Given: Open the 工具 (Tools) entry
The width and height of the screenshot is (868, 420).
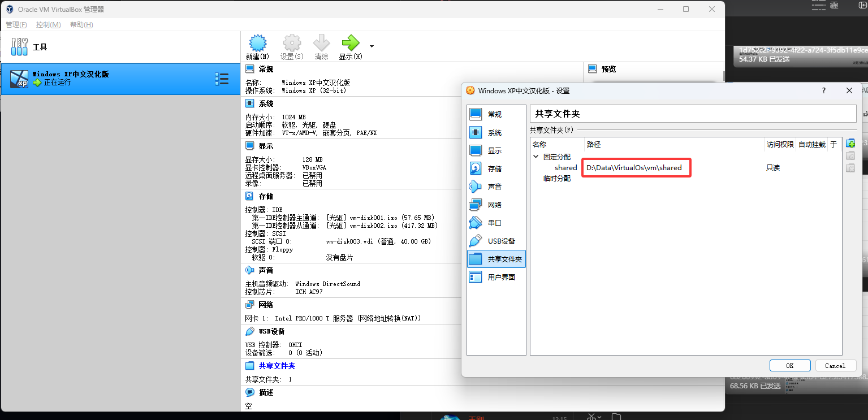Looking at the screenshot, I should [40, 47].
